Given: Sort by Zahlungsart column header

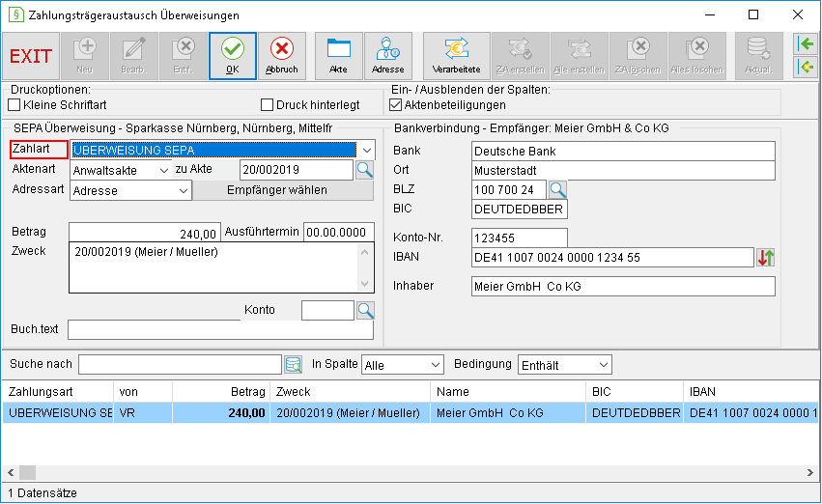Looking at the screenshot, I should point(58,392).
